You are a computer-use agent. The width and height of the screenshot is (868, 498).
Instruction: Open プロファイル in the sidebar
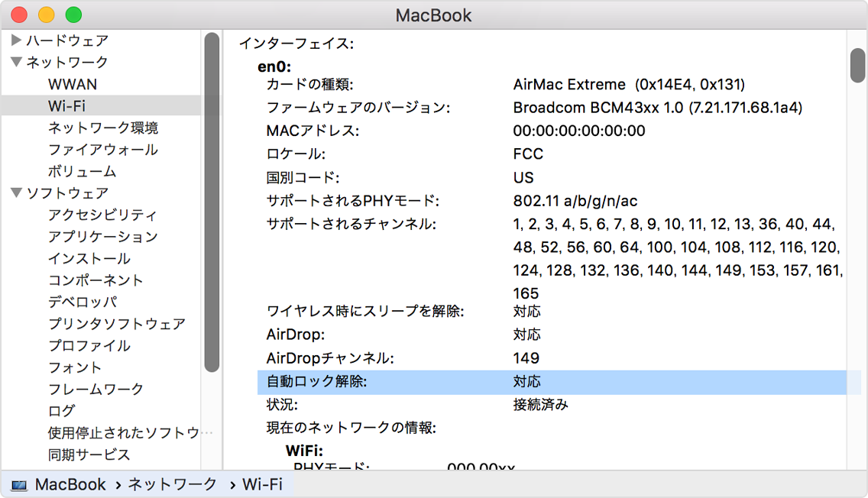point(89,346)
